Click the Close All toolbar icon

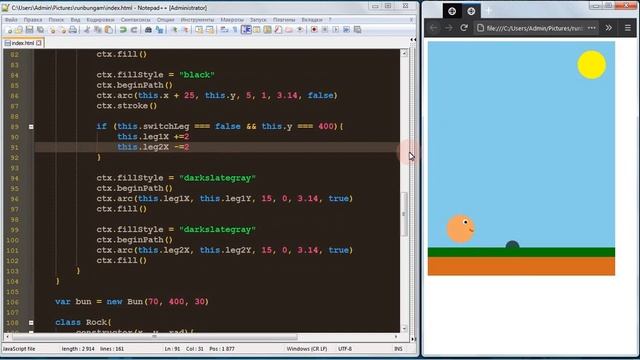tap(62, 29)
